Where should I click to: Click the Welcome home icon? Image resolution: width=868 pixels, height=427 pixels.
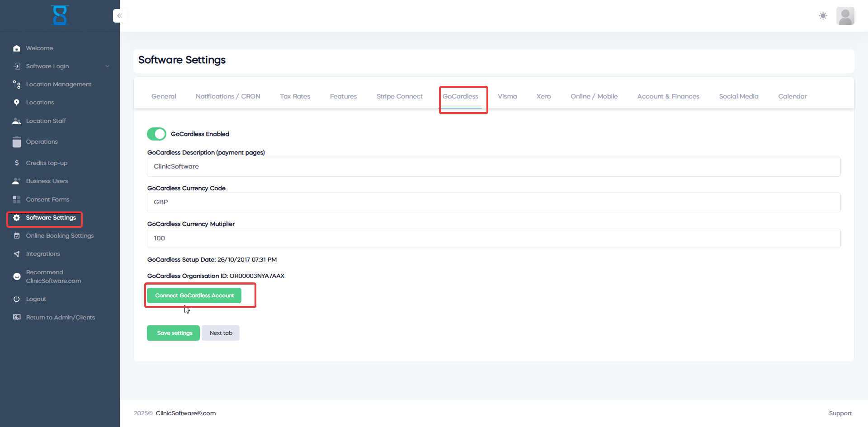point(17,48)
